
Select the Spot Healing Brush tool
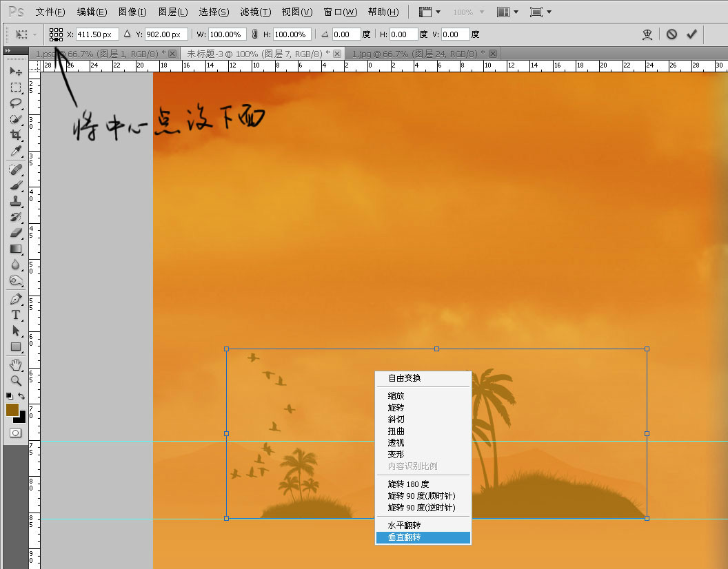point(16,170)
